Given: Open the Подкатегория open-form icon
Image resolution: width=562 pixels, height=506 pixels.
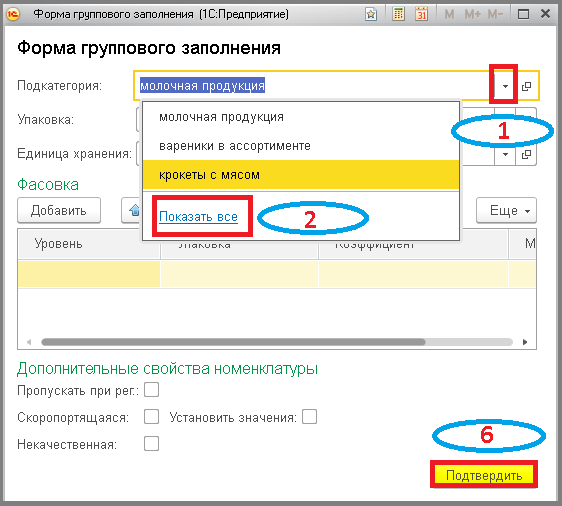Looking at the screenshot, I should coord(526,86).
